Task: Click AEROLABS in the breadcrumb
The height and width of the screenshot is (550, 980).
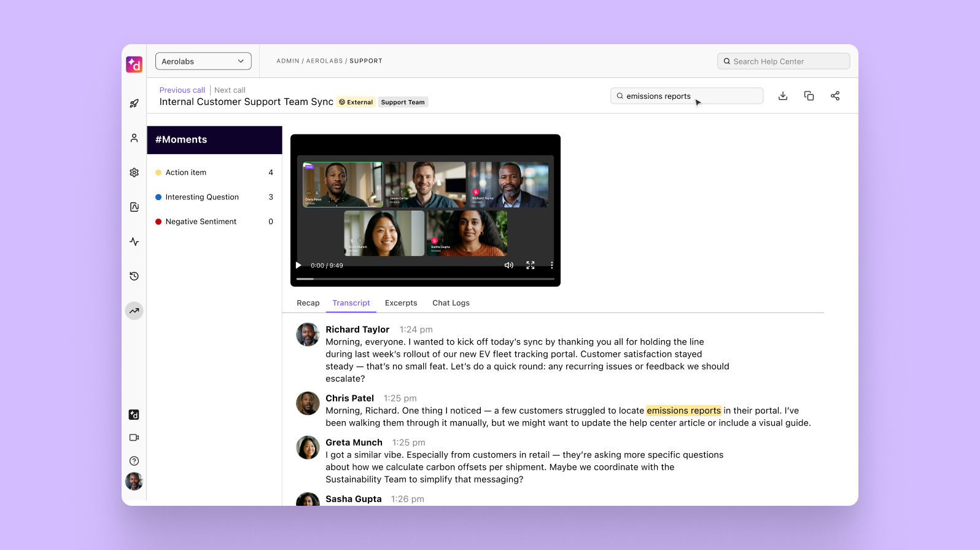Action: (325, 61)
